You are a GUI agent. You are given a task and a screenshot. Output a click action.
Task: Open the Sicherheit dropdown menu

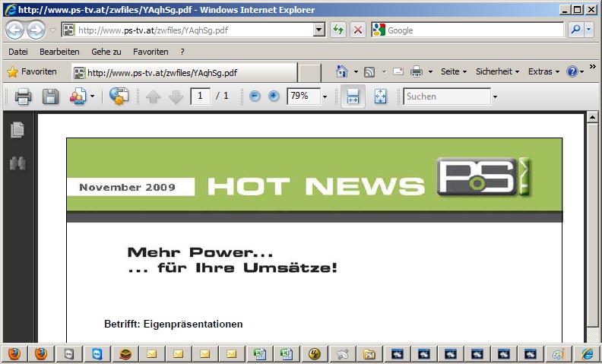coord(497,71)
